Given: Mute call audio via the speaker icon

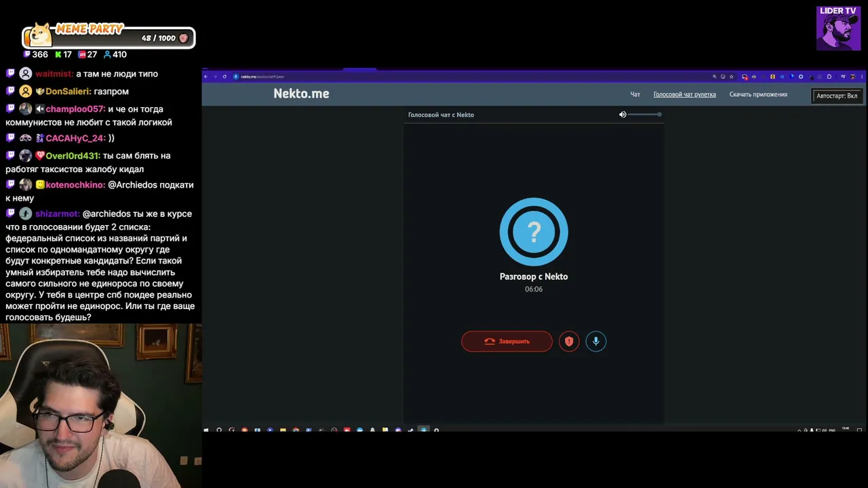Looking at the screenshot, I should click(x=623, y=115).
